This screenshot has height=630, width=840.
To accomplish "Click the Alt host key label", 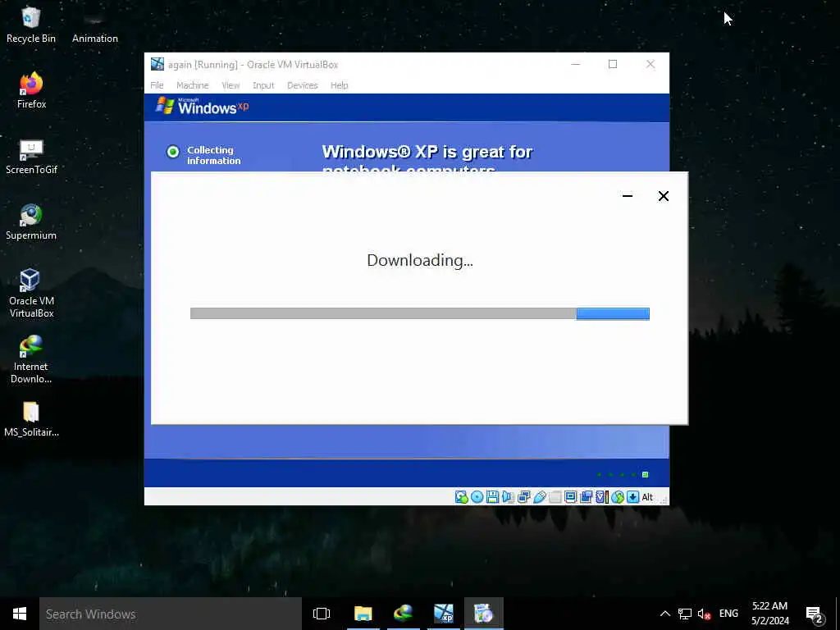I will [x=647, y=497].
